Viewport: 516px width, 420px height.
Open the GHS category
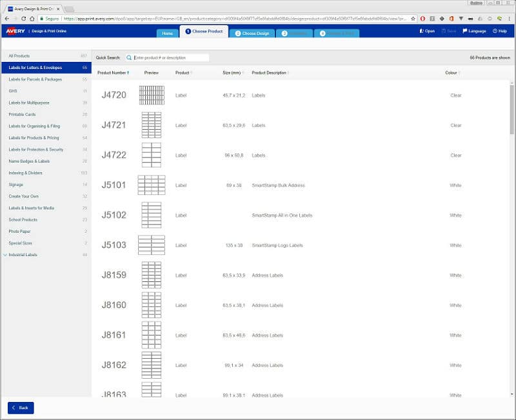(46, 91)
